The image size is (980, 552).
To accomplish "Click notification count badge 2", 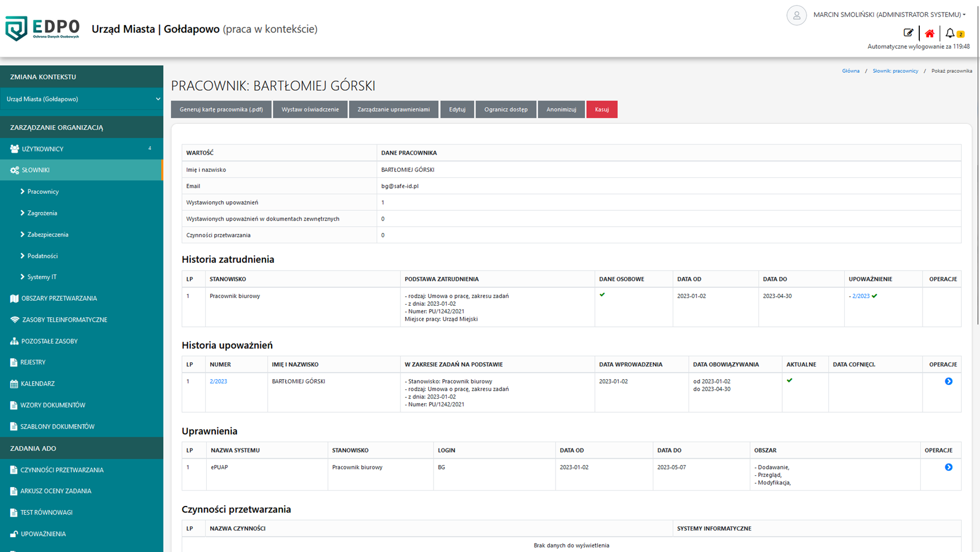I will point(961,34).
